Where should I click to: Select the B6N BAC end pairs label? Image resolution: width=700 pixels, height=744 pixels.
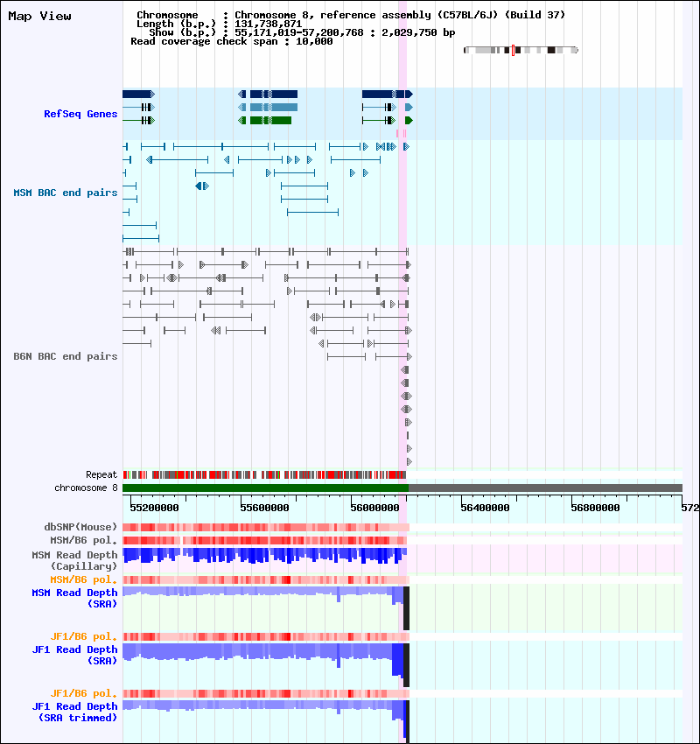pyautogui.click(x=66, y=356)
